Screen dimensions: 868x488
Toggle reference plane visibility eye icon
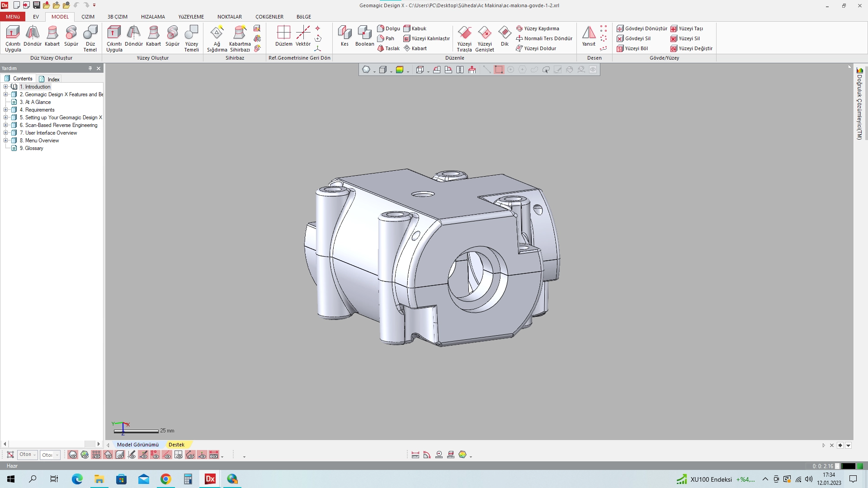click(x=179, y=455)
